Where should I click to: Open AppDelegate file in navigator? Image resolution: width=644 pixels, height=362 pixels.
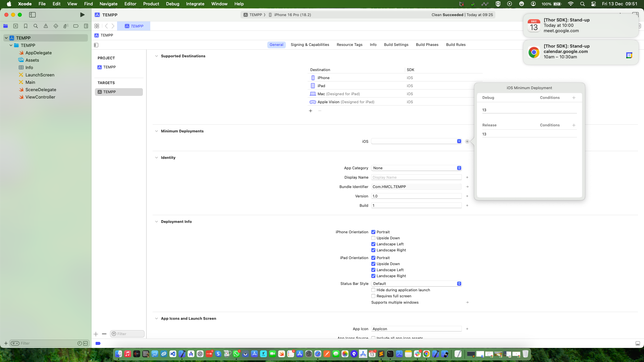pos(39,53)
